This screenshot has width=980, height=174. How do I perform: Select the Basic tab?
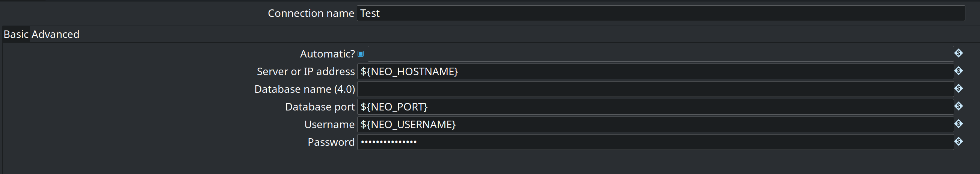pyautogui.click(x=16, y=34)
